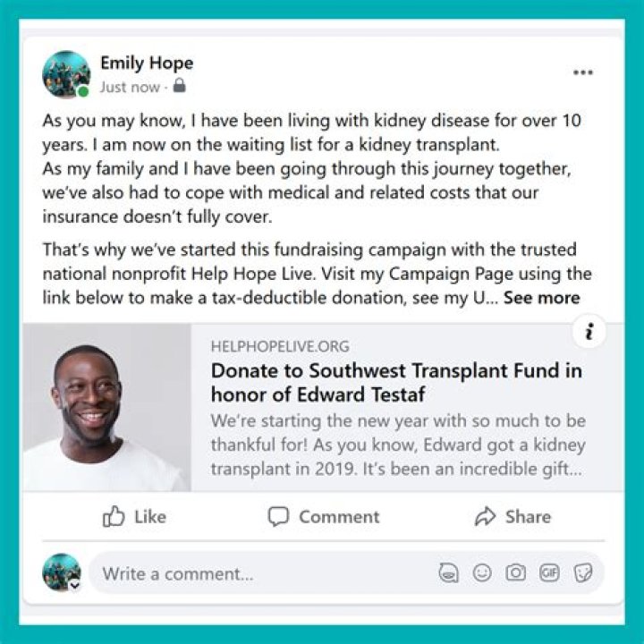Click the "Just now" timestamp

(x=129, y=88)
